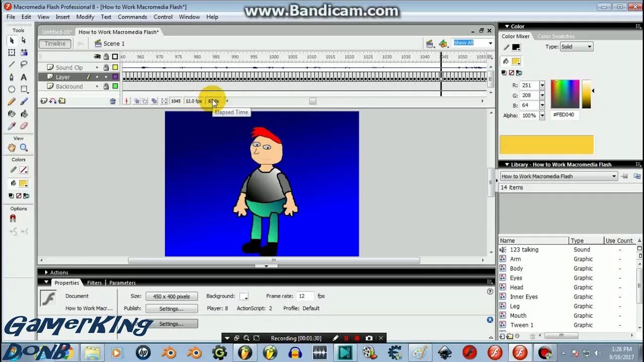Select the Lasso tool

click(x=24, y=64)
